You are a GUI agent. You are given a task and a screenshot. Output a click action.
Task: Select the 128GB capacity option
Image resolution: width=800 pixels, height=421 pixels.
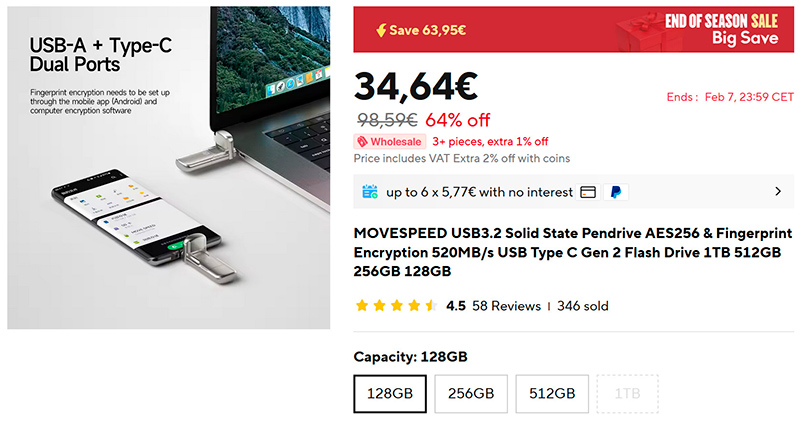tap(390, 393)
